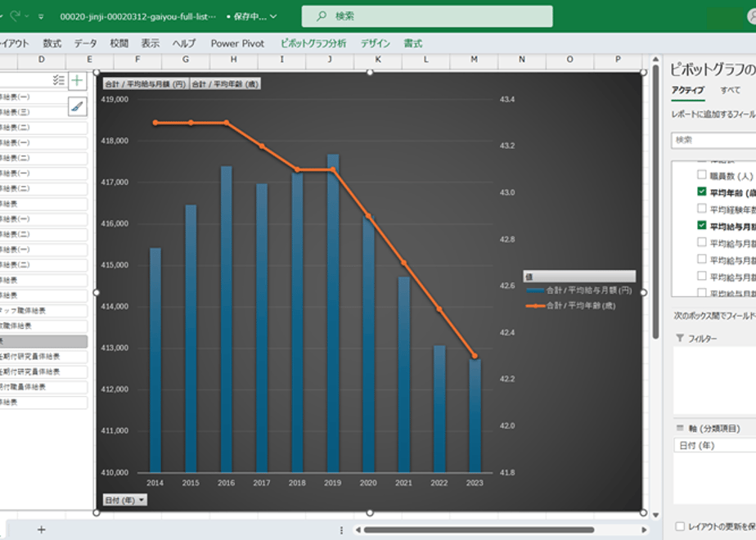Enable the defer layout update checkbox

tap(680, 526)
